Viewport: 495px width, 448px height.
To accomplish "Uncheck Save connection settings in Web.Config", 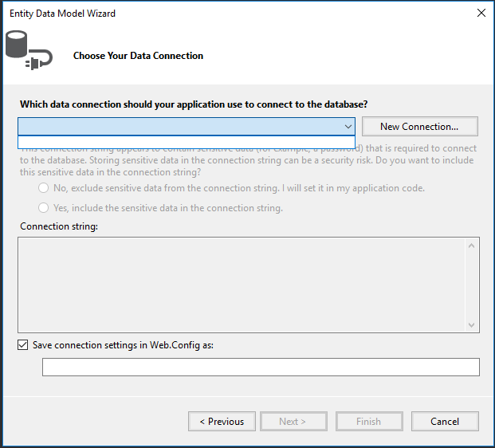I will tap(23, 344).
